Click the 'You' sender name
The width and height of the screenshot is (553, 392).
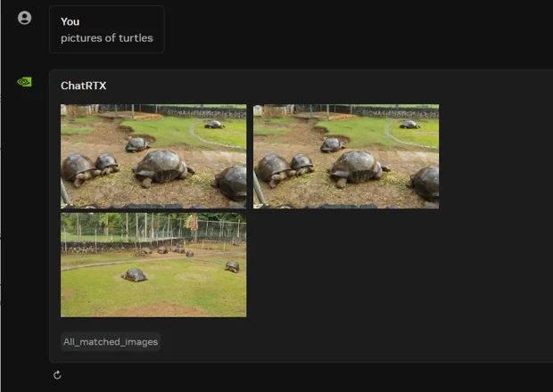point(70,21)
